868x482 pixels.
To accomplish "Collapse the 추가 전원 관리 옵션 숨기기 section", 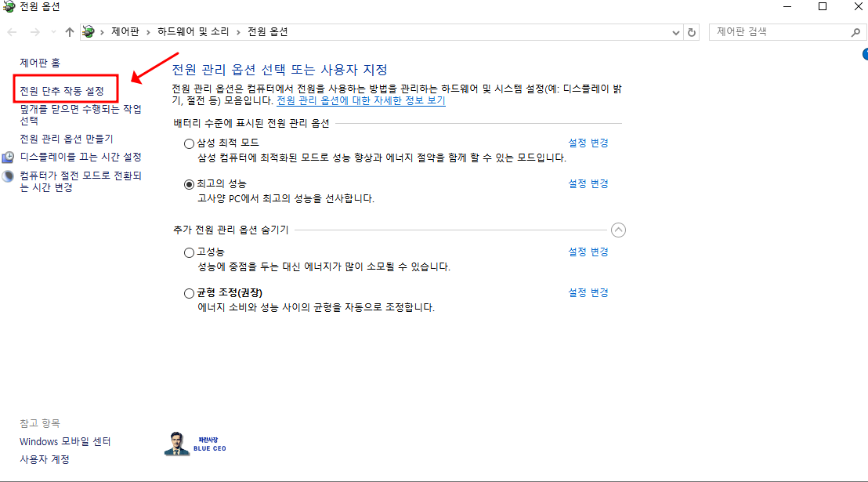I will [618, 230].
